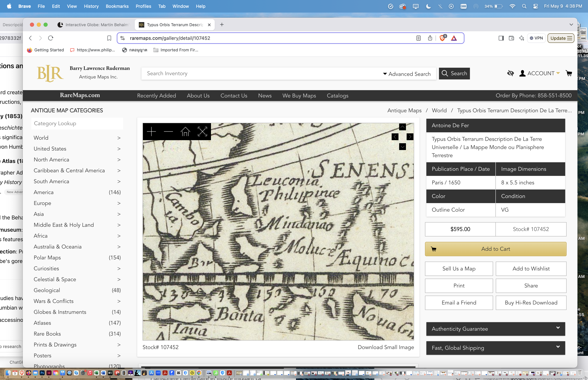588x380 pixels.
Task: Click Add to Cart button
Action: [495, 249]
